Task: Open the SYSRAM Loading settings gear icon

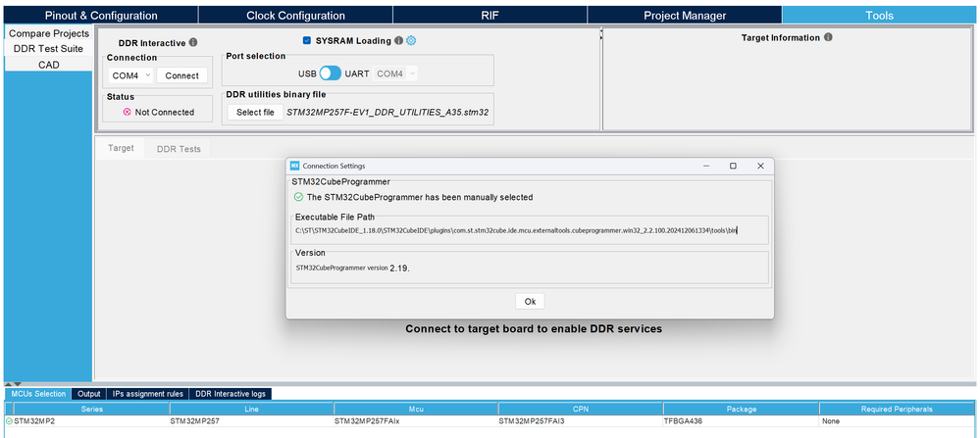Action: (x=411, y=40)
